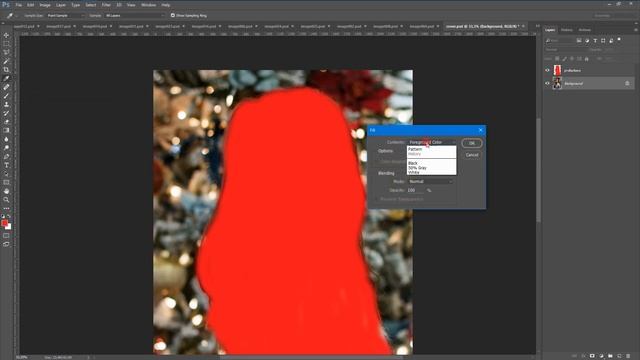Switch to the Layers panel tab

[x=550, y=30]
